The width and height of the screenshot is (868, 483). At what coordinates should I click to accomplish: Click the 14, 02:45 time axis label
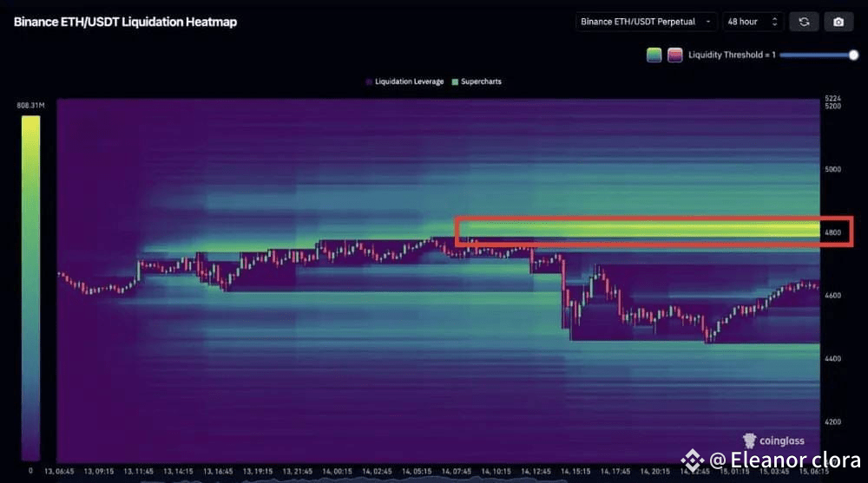(x=377, y=472)
